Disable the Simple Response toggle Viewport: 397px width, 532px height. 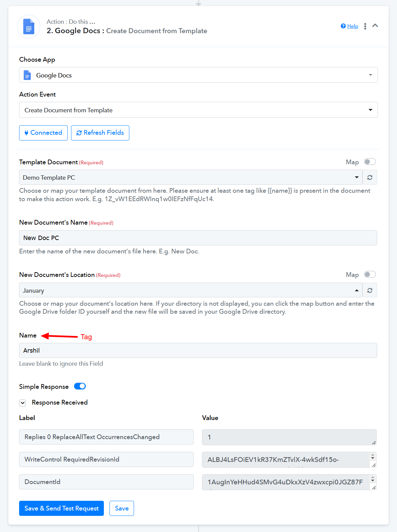(80, 387)
